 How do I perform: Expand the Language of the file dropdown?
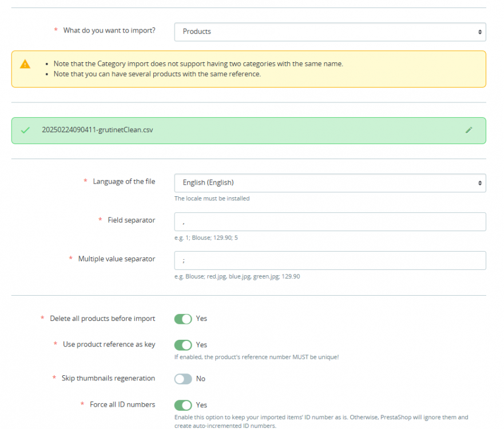pos(330,183)
